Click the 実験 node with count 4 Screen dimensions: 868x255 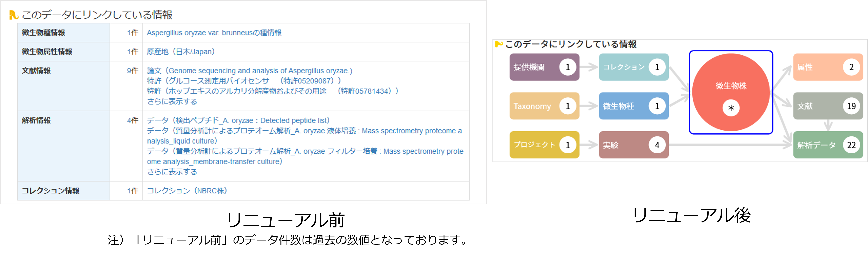click(634, 145)
